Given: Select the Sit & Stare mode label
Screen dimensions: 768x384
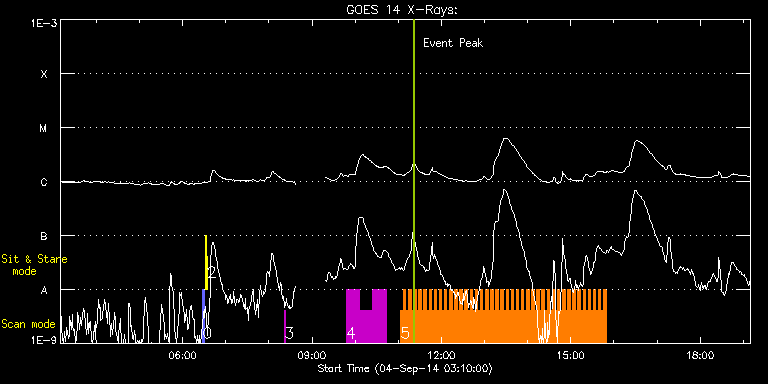Looking at the screenshot, I should 34,264.
